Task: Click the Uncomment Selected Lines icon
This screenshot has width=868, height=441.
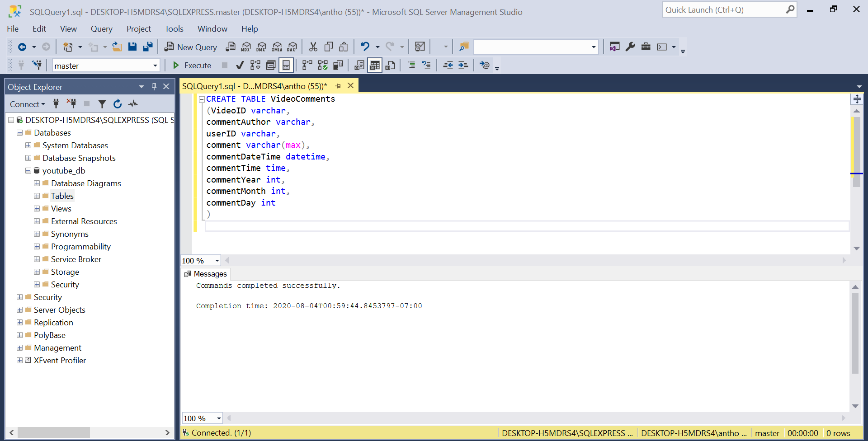Action: click(426, 66)
